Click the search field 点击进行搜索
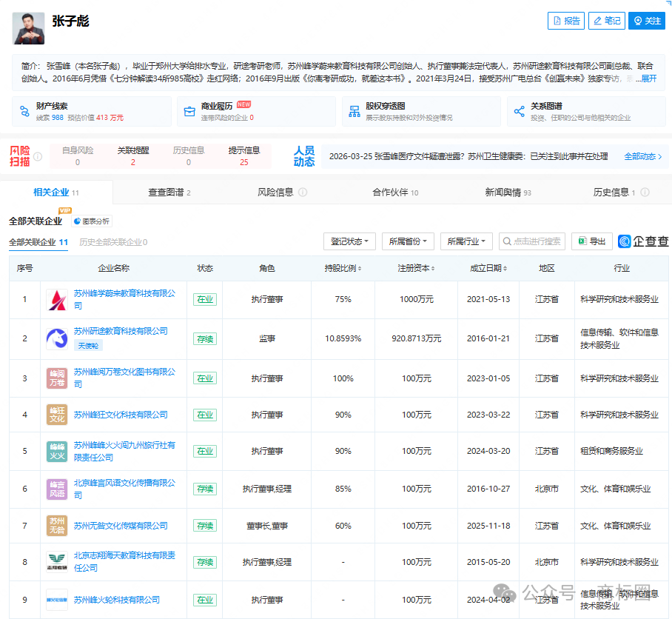Viewport: 672px width, 619px height. 532,241
